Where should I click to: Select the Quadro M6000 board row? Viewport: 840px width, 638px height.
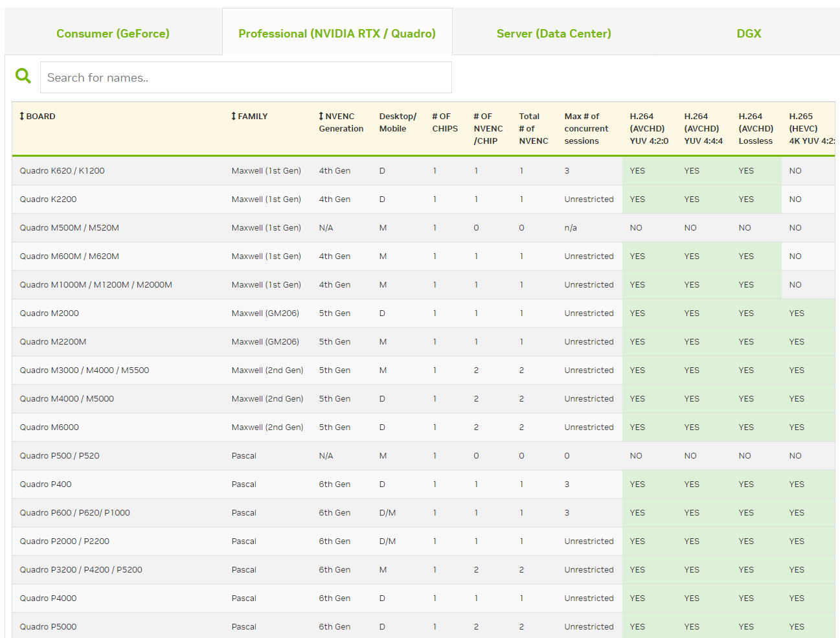(x=49, y=427)
